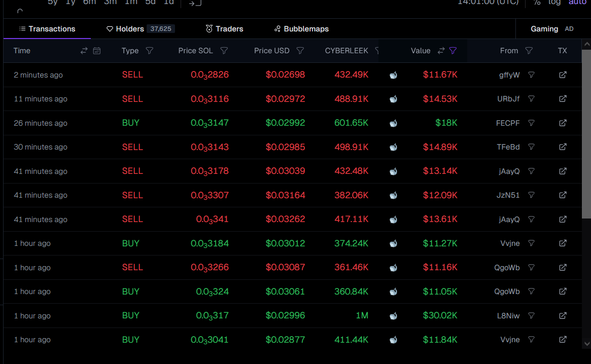Click whale icon in $14.53K row
Viewport: 591px width, 364px height.
point(393,99)
